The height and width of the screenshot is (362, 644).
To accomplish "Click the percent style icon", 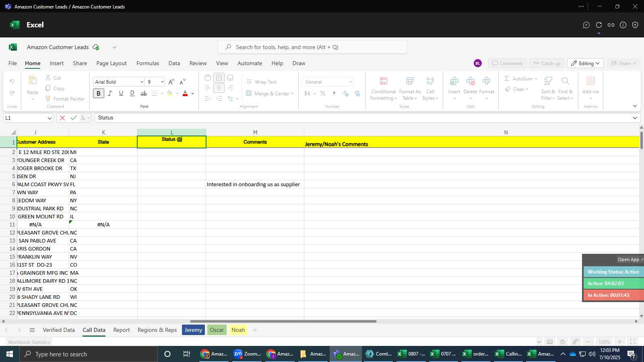I will pos(323,93).
